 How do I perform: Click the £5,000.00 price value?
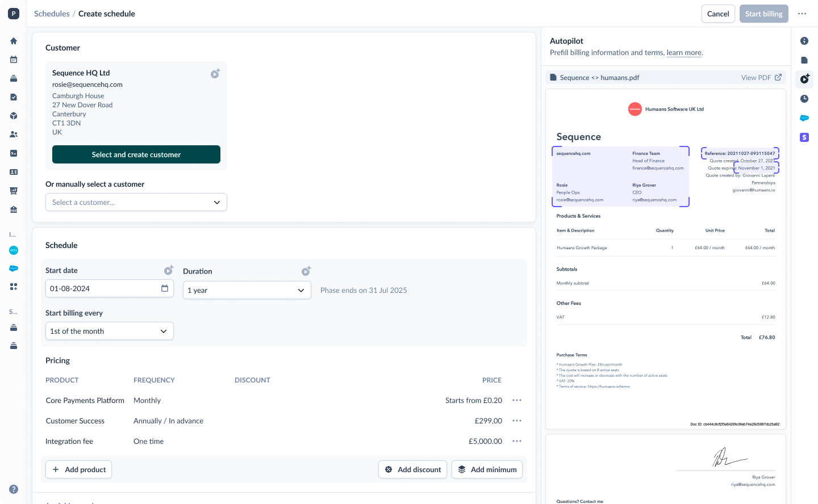click(485, 441)
